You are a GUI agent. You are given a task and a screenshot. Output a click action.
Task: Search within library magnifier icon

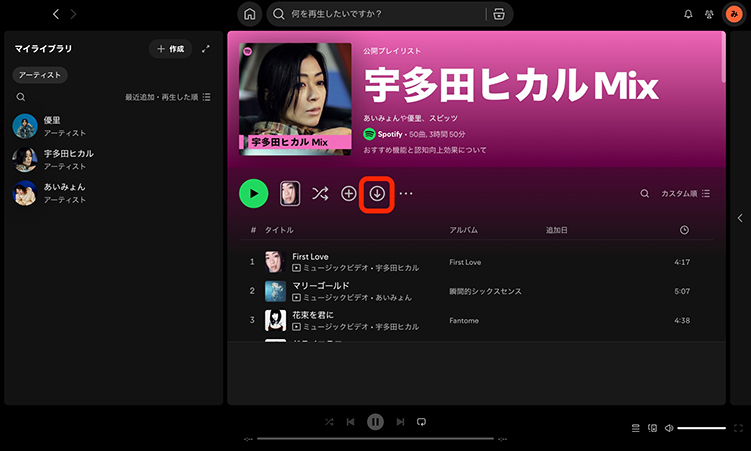pyautogui.click(x=21, y=97)
